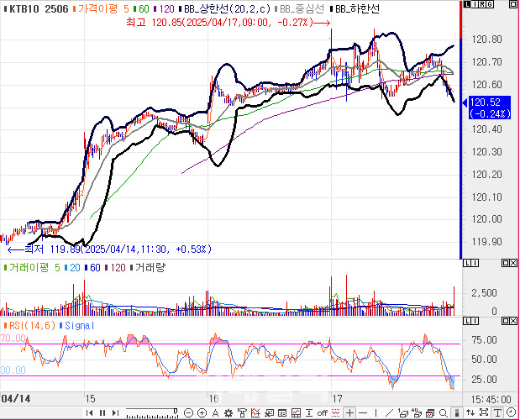
Task: Click the zoom out (minus) icon
Action: pyautogui.click(x=189, y=412)
